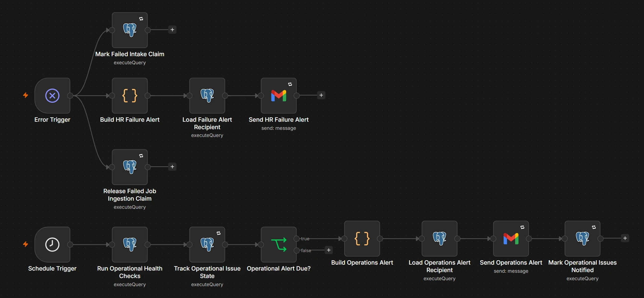Click the "Track Operational Issue State" label
The width and height of the screenshot is (644, 298).
pos(207,272)
